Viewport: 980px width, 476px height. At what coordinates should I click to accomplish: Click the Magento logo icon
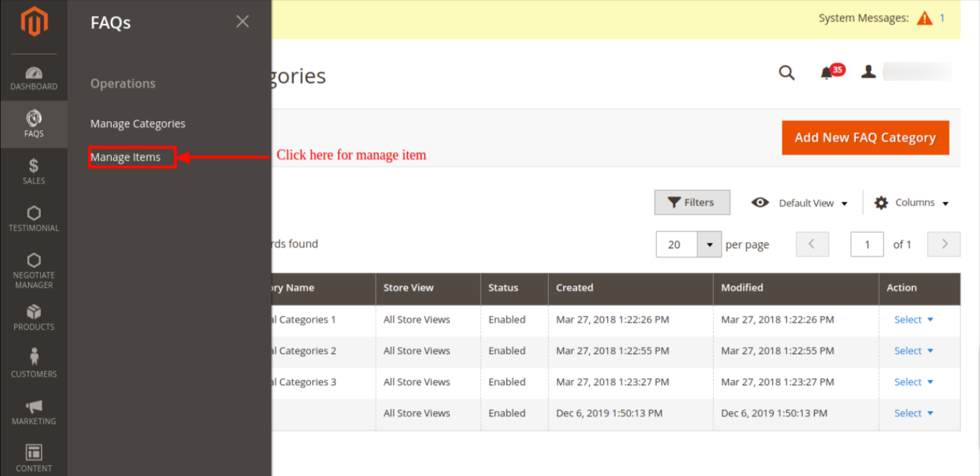tap(34, 22)
